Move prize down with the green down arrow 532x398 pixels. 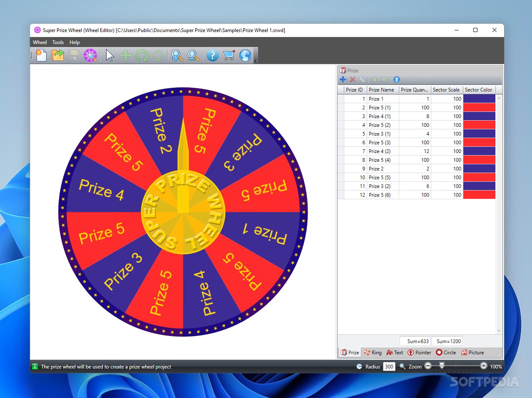pyautogui.click(x=384, y=79)
